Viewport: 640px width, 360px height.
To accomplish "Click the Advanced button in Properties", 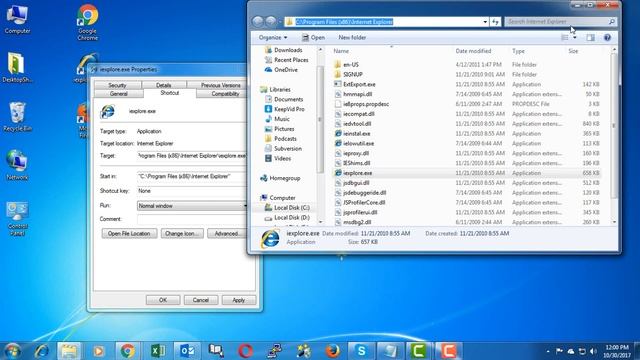I will (x=227, y=233).
